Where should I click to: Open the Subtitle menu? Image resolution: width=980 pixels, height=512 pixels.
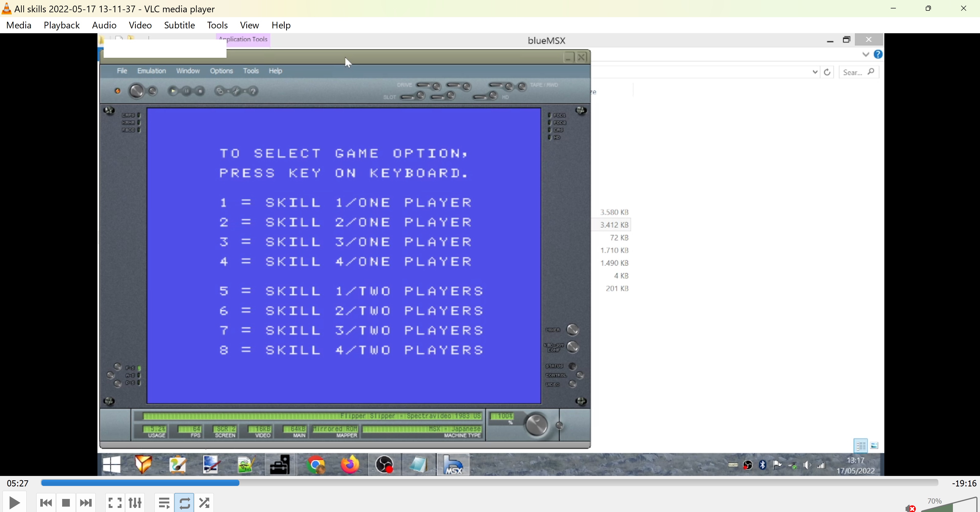click(179, 25)
